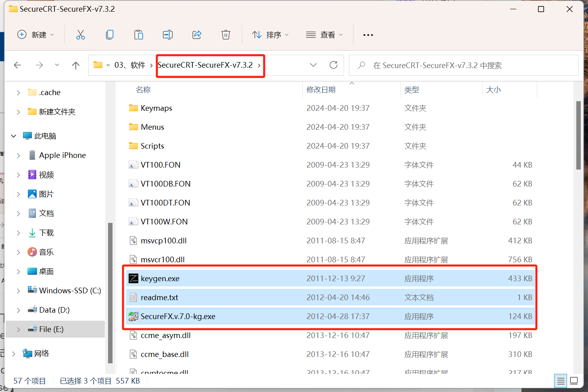
Task: Click the Paste clipboard icon
Action: pos(139,35)
